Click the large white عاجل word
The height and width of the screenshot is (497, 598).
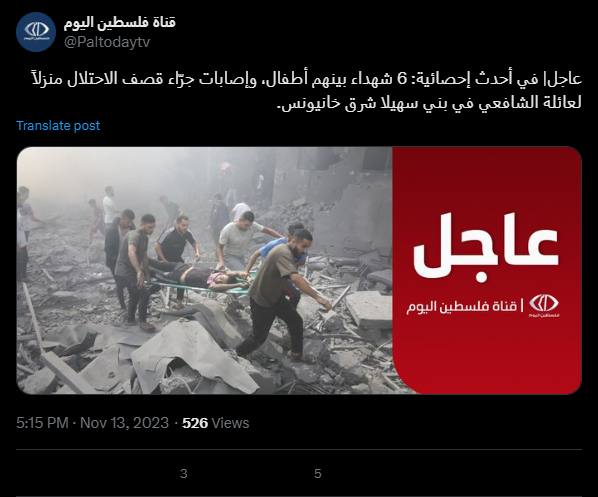(x=486, y=248)
